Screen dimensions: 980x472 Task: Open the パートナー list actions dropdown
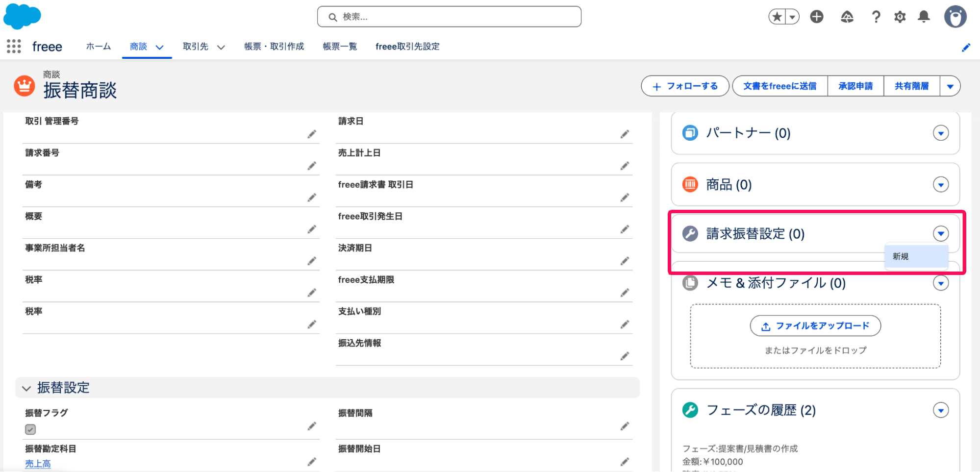pos(941,133)
